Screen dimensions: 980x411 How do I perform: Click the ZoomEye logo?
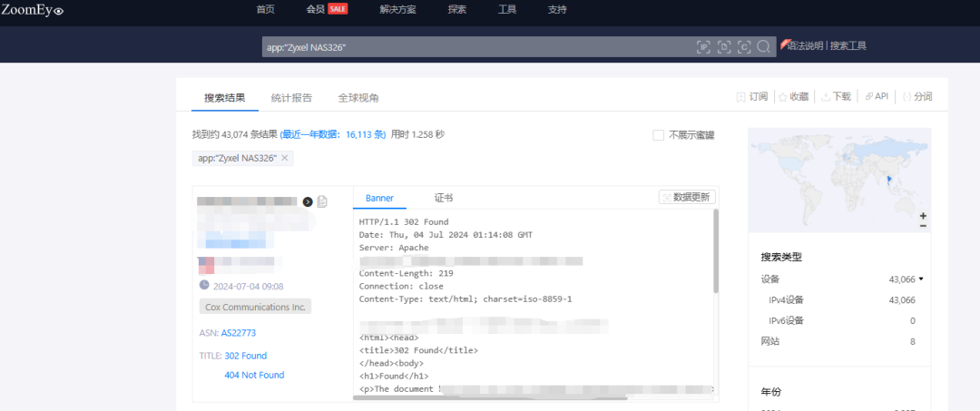tap(33, 9)
